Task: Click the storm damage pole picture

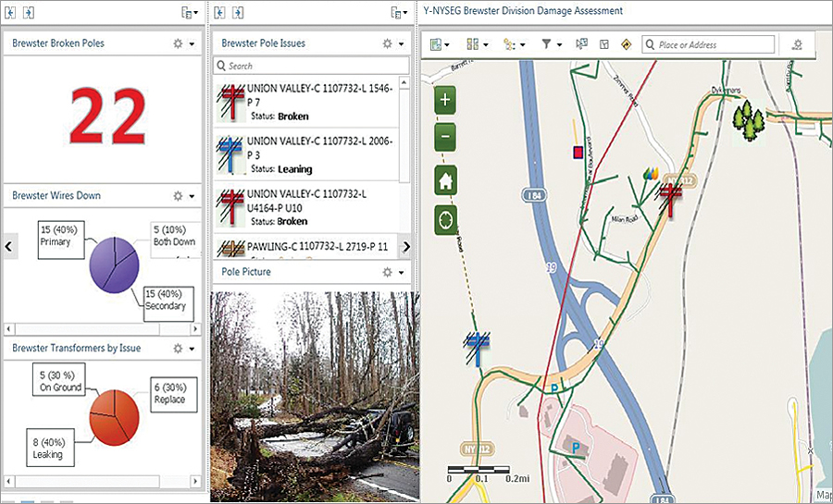Action: click(x=315, y=396)
